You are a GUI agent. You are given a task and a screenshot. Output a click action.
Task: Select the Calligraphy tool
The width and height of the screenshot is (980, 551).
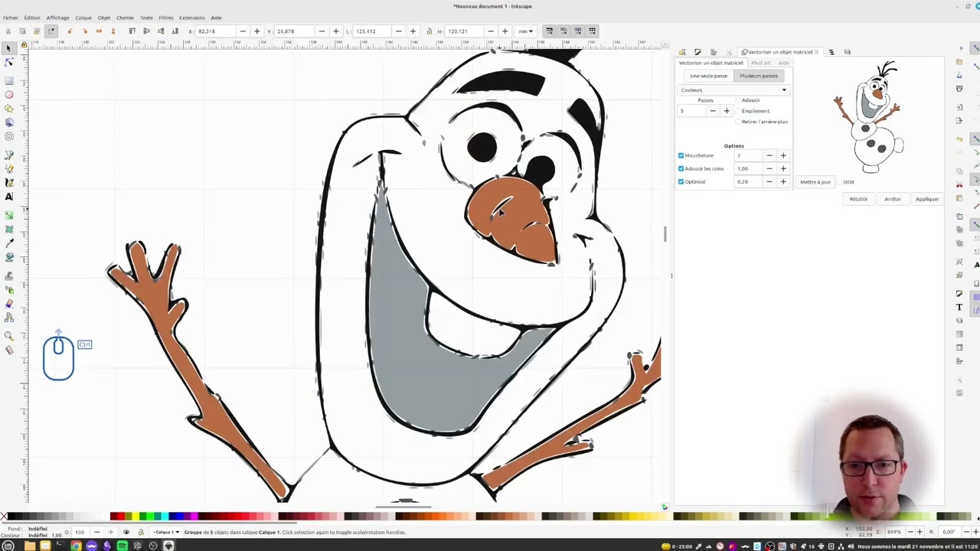pyautogui.click(x=9, y=182)
